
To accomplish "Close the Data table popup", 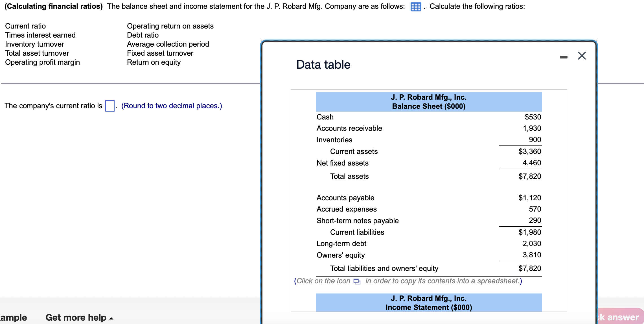I will [582, 56].
